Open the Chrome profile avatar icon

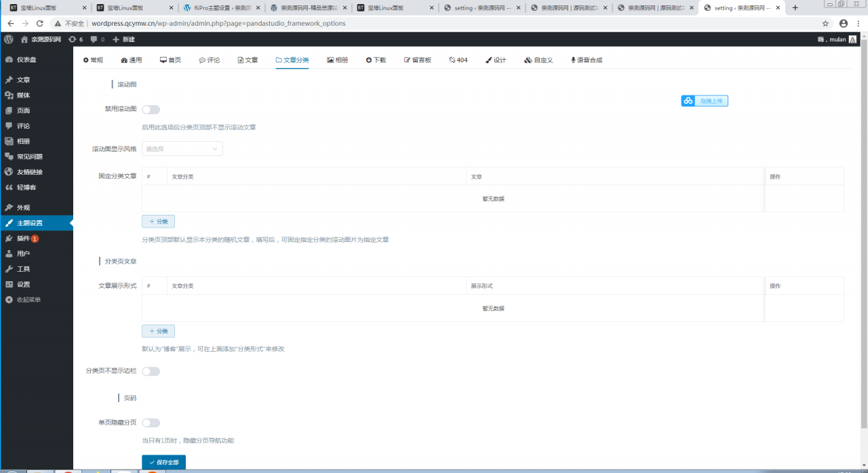(843, 23)
